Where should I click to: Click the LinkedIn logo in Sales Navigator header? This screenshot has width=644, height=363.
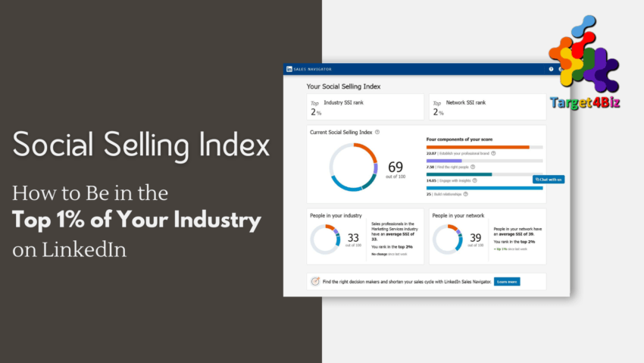(289, 69)
